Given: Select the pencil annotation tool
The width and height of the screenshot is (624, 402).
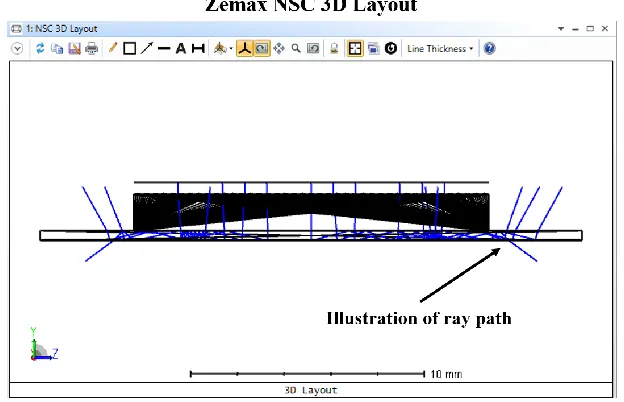Looking at the screenshot, I should pyautogui.click(x=113, y=48).
